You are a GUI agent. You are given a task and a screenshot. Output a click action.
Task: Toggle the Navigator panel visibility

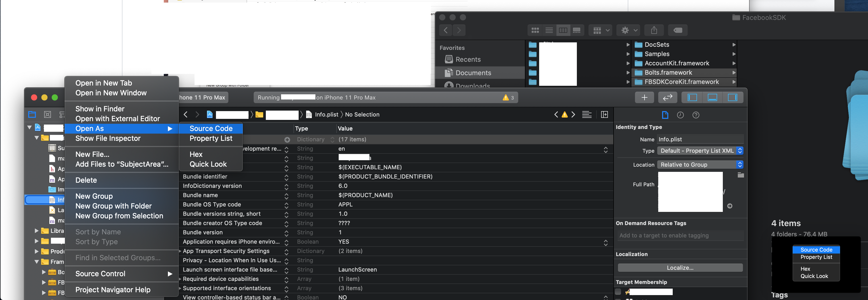pyautogui.click(x=692, y=97)
